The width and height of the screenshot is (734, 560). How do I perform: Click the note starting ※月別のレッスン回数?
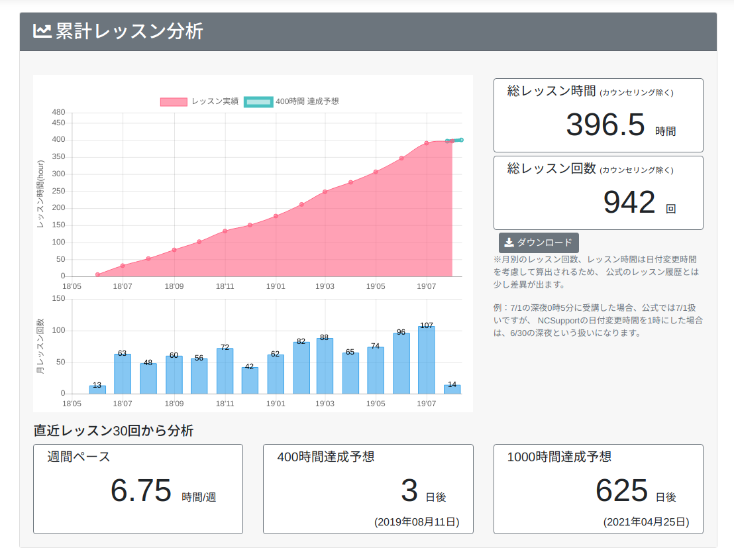tap(596, 272)
